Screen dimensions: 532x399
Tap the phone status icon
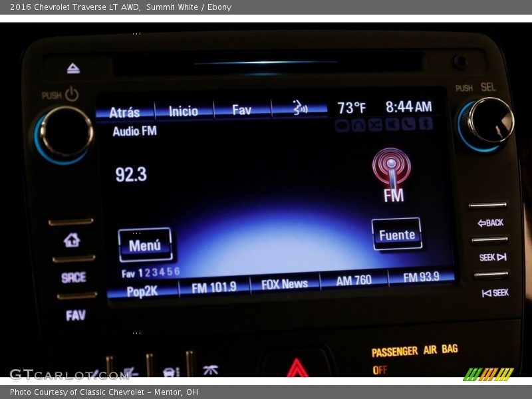click(x=409, y=124)
